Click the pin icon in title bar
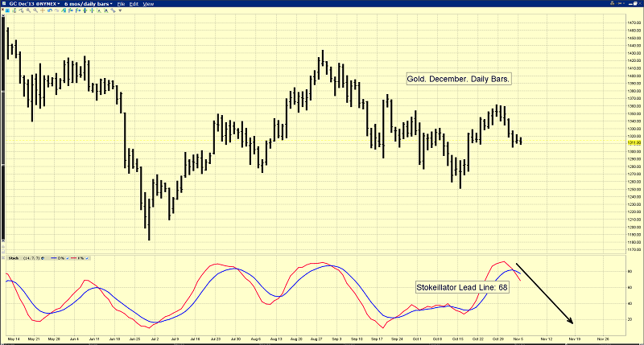Viewport: 644px width, 345px height. click(x=619, y=3)
